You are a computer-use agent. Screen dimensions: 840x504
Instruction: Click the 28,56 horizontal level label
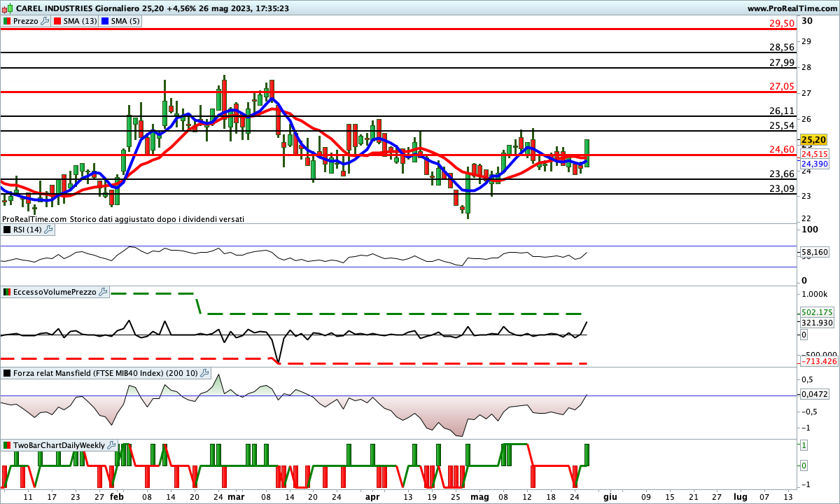click(782, 48)
